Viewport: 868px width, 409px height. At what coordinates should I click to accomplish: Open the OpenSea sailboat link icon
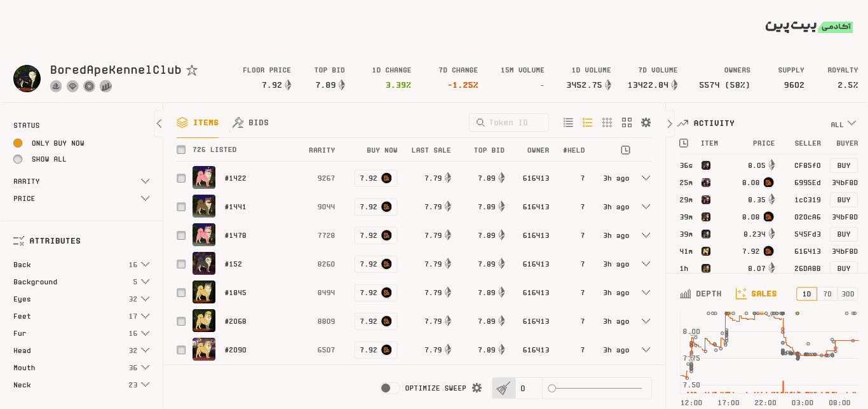(56, 86)
